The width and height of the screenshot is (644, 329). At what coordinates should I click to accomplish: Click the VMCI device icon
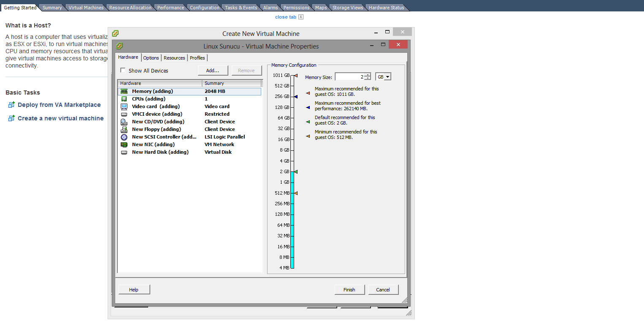[x=124, y=114]
